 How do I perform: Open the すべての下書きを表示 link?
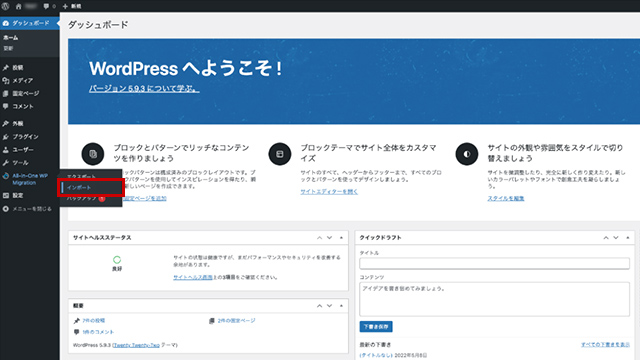(605, 344)
